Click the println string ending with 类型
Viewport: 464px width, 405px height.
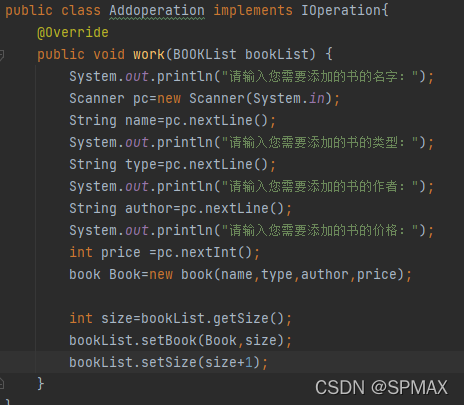click(320, 143)
